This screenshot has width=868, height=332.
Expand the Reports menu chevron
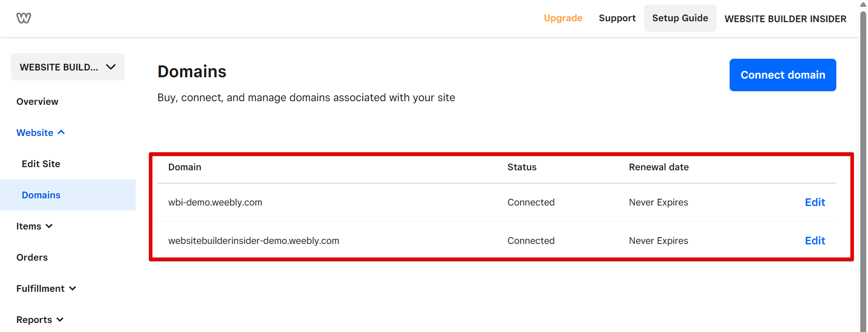click(60, 319)
